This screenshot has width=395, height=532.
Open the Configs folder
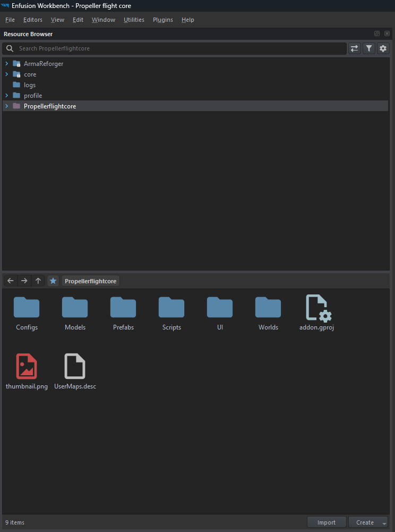click(27, 313)
